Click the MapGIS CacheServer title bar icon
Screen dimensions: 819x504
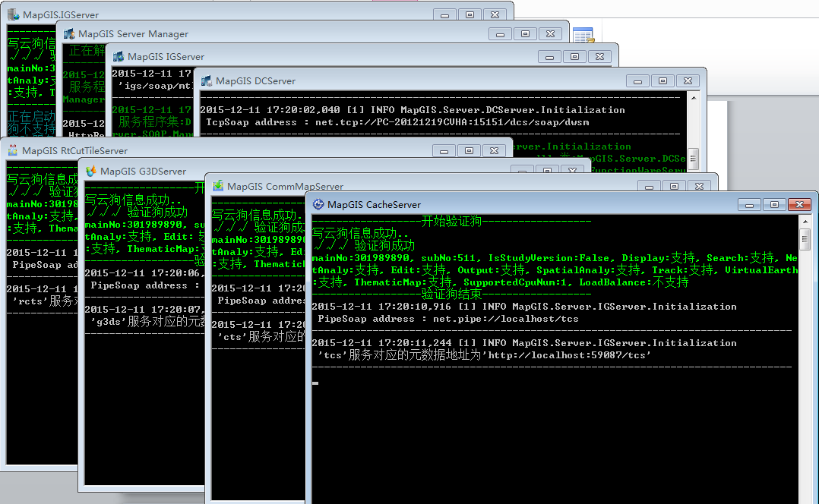tap(318, 204)
